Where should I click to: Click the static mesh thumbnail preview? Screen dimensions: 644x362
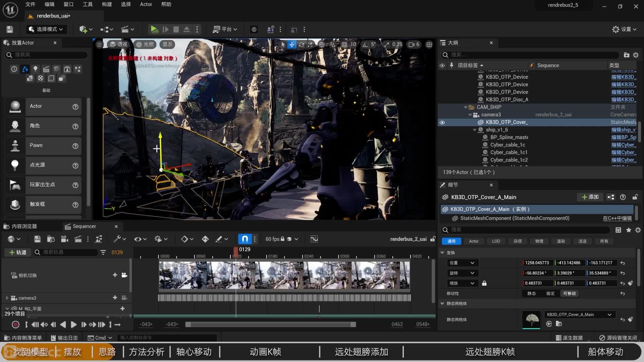click(531, 319)
